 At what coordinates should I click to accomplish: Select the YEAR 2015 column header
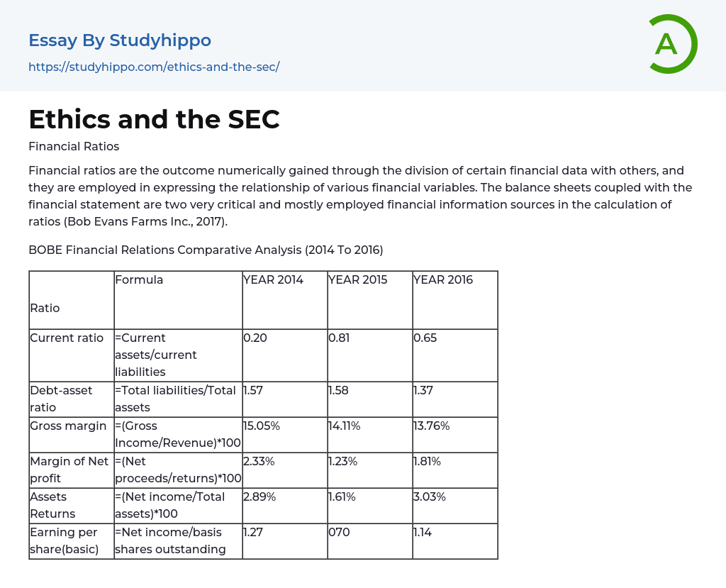point(358,280)
